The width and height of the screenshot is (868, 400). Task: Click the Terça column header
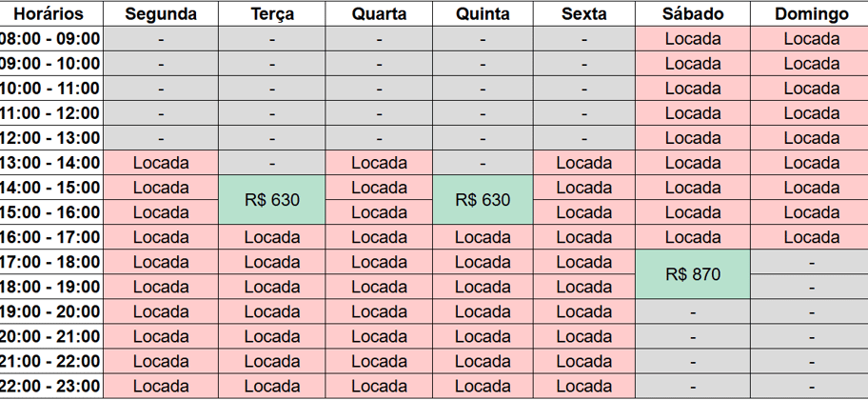tap(272, 14)
